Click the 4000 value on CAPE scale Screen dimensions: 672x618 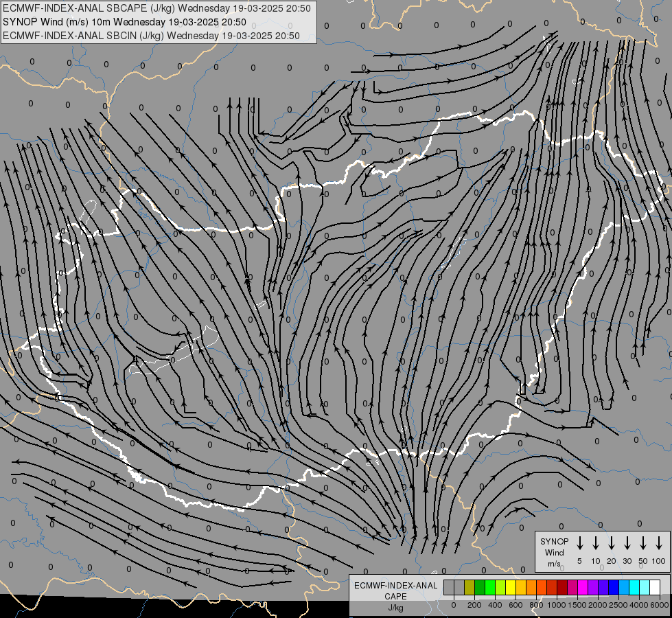638,605
